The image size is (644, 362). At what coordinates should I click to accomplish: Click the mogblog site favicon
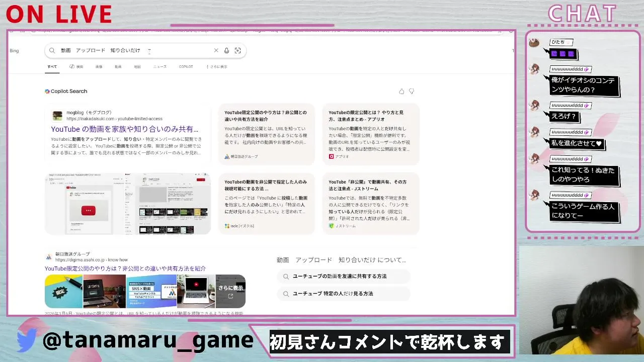57,116
